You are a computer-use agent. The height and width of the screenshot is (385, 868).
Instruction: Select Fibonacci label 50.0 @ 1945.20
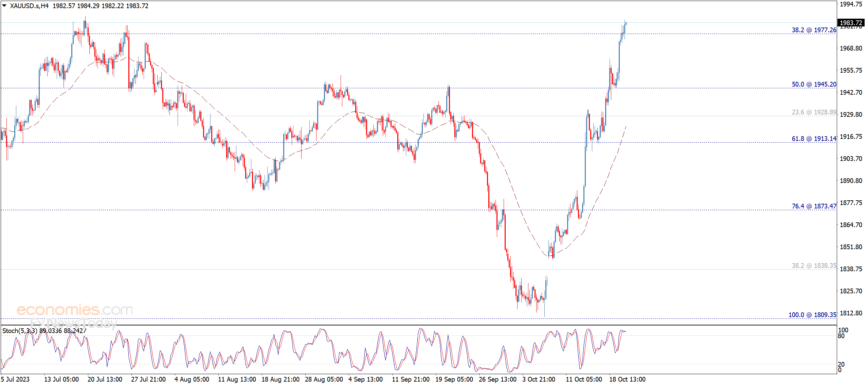coord(814,84)
